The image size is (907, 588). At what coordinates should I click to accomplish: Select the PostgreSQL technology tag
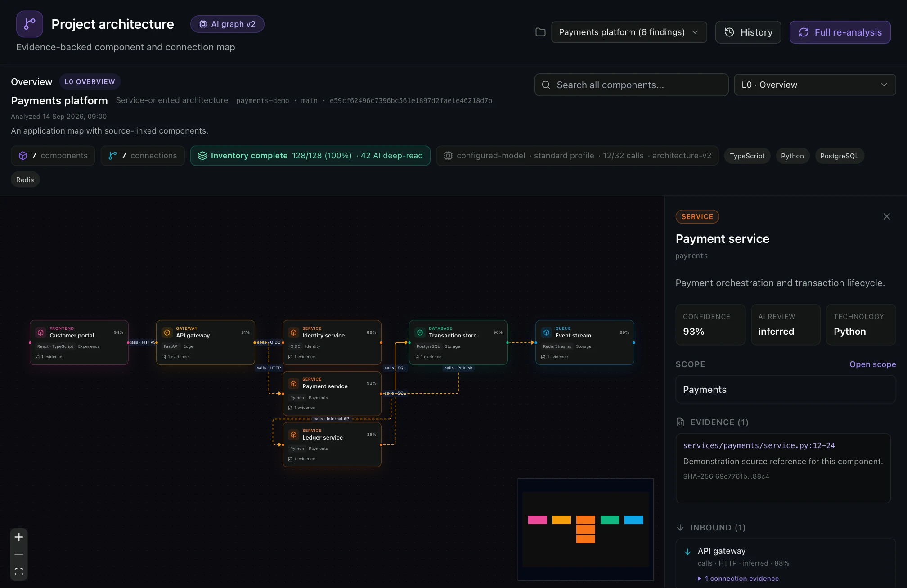(839, 156)
